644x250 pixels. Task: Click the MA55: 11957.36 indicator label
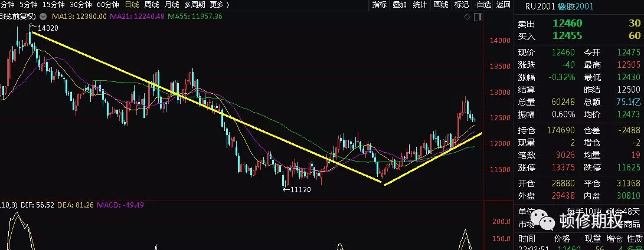[195, 17]
